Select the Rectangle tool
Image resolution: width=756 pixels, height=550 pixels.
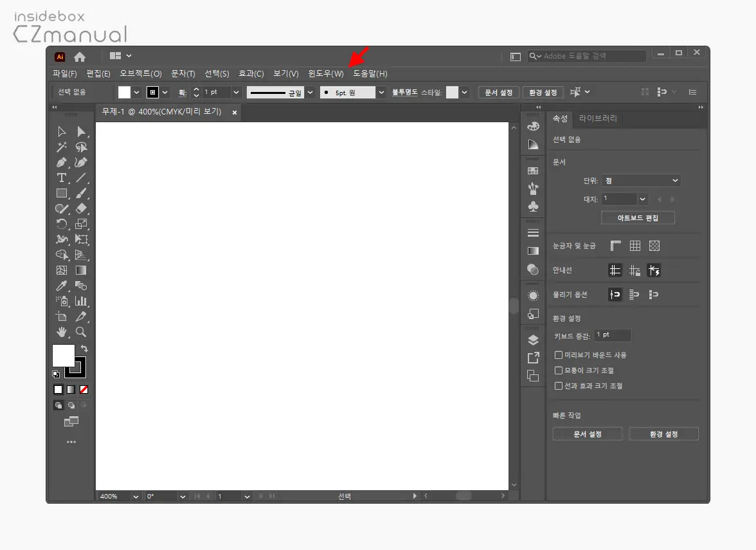point(62,194)
